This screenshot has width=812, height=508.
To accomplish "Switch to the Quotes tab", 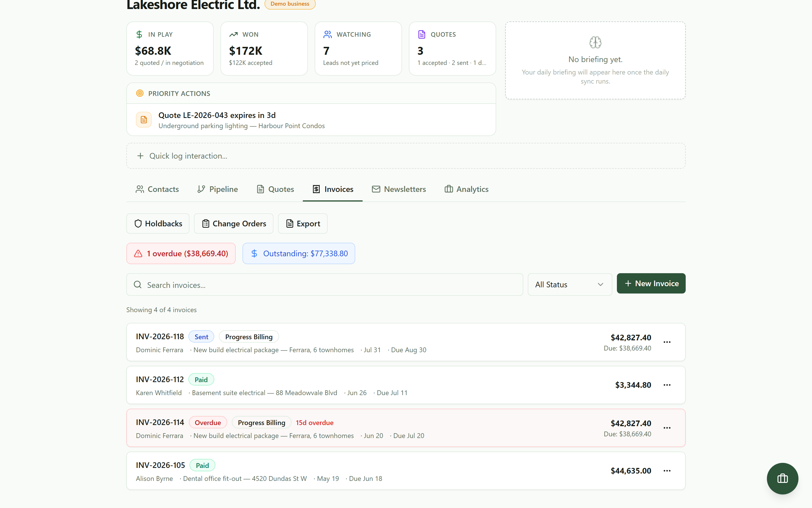I will click(x=275, y=189).
